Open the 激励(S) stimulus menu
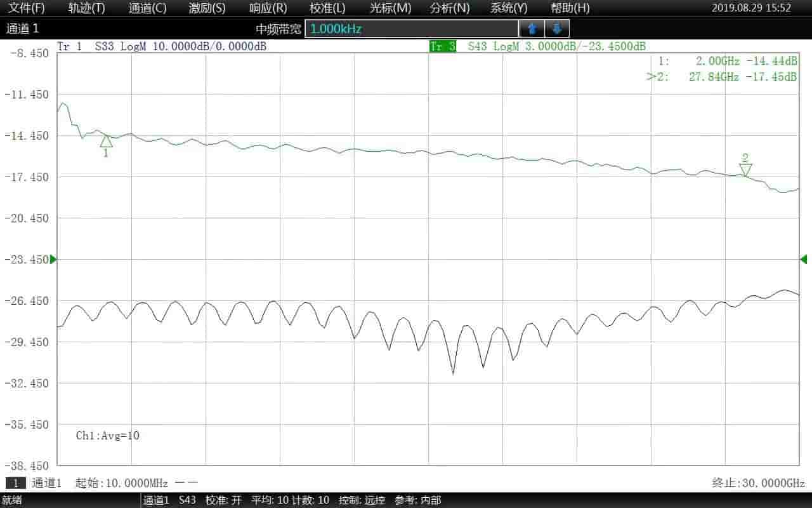 (207, 8)
